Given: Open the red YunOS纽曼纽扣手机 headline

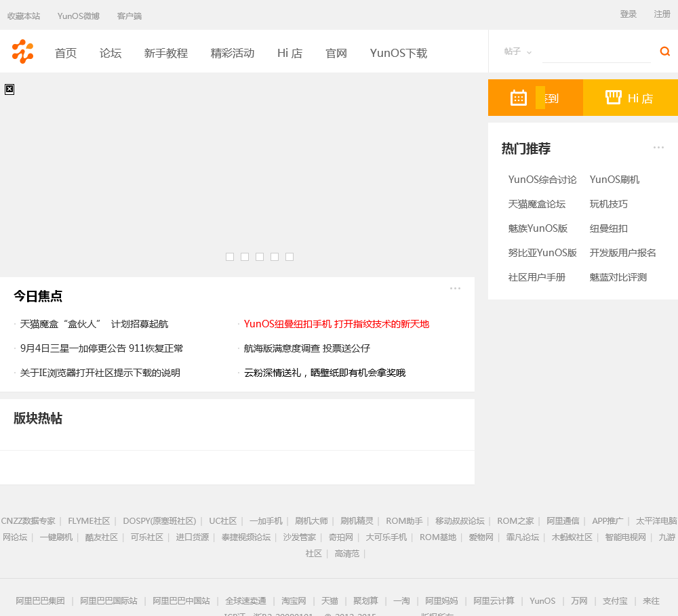Looking at the screenshot, I should [x=336, y=324].
